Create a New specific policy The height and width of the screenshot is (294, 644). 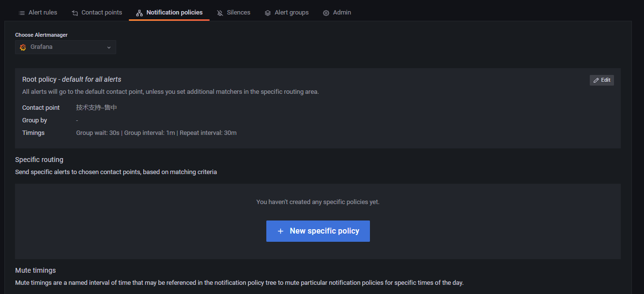[318, 231]
